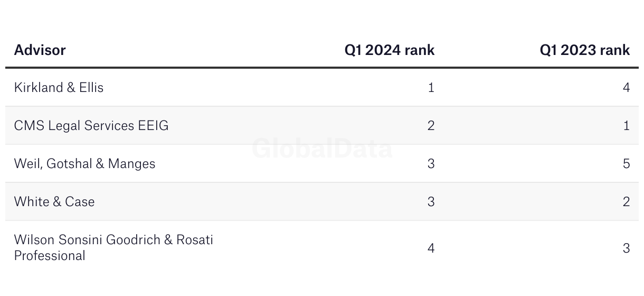The height and width of the screenshot is (296, 644).
Task: Select the Weil, Gotshal & Manges cell
Action: coord(84,164)
